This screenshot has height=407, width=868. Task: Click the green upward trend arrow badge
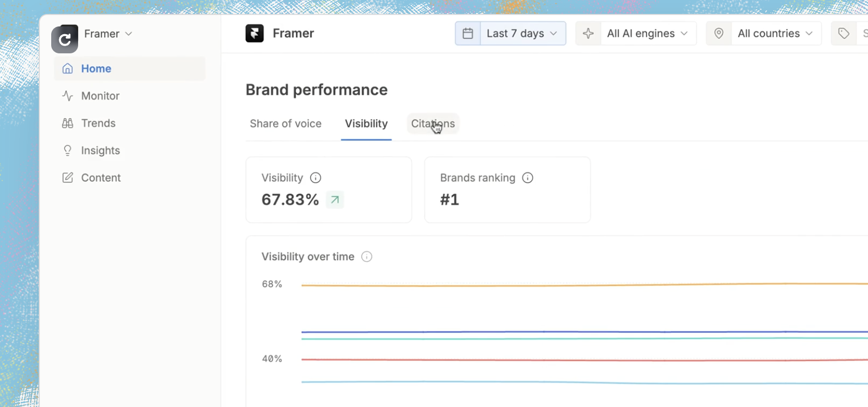335,199
